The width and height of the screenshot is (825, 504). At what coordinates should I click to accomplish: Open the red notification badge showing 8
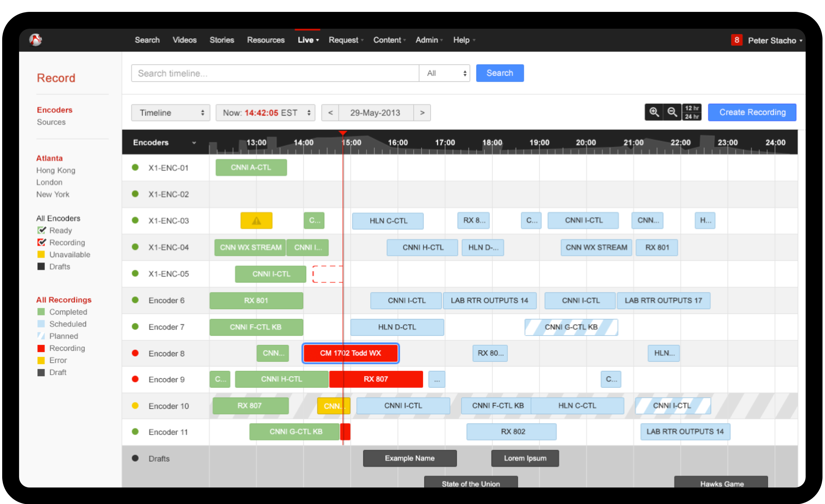[x=737, y=40]
